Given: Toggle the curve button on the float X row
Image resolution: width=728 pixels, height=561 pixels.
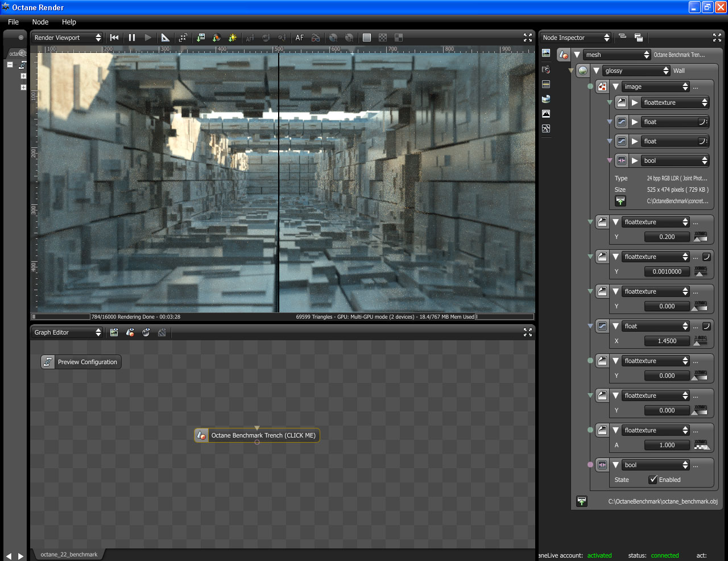Looking at the screenshot, I should tap(706, 326).
